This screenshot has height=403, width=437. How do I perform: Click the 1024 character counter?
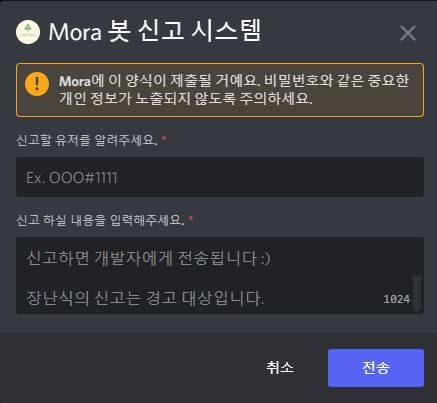click(x=396, y=299)
